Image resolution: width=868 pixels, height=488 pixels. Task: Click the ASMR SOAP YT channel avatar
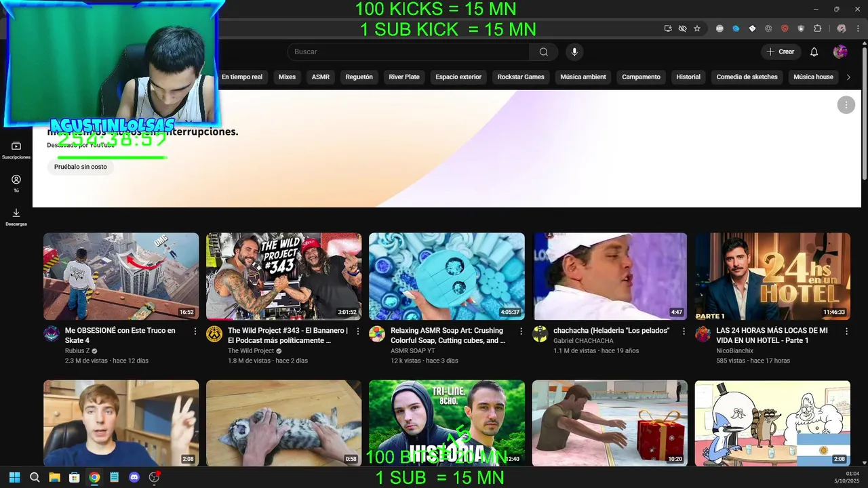coord(377,333)
